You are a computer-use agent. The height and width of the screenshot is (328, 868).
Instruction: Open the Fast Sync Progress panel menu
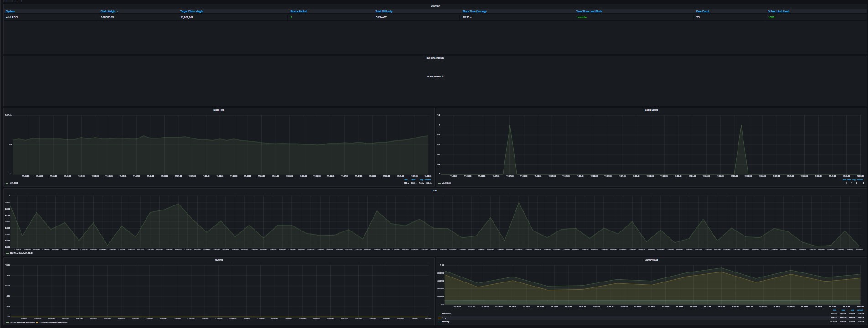tap(435, 58)
